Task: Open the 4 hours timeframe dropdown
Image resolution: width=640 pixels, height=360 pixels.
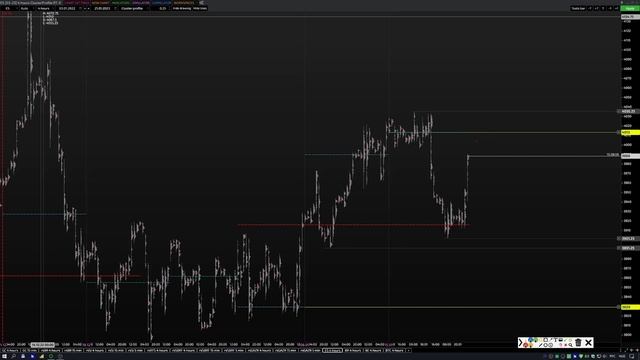Action: click(x=46, y=8)
